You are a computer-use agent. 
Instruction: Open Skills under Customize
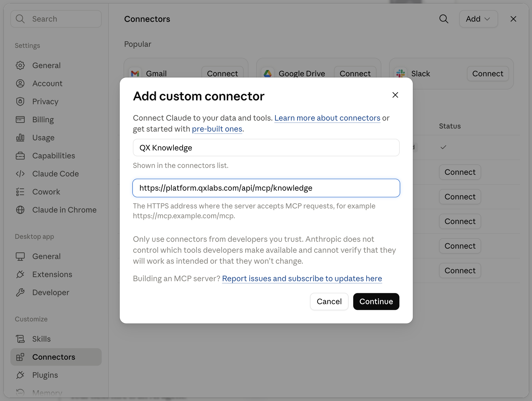(x=56, y=339)
